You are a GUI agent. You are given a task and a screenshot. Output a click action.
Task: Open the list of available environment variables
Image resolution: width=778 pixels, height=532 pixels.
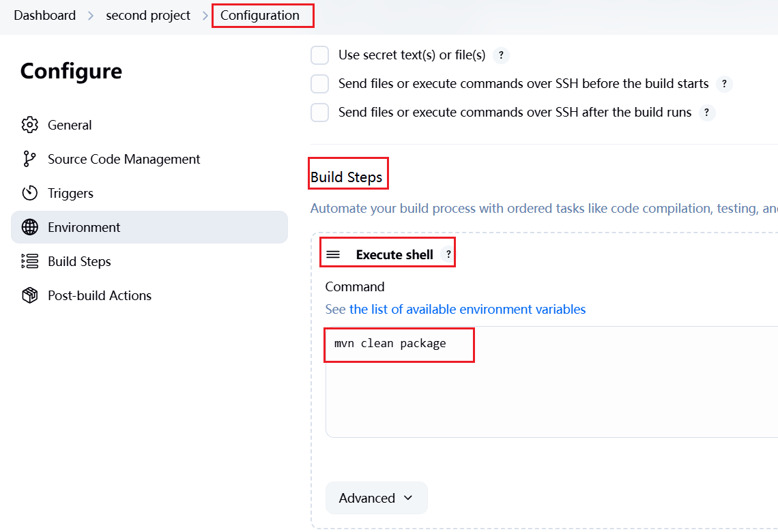tap(467, 310)
